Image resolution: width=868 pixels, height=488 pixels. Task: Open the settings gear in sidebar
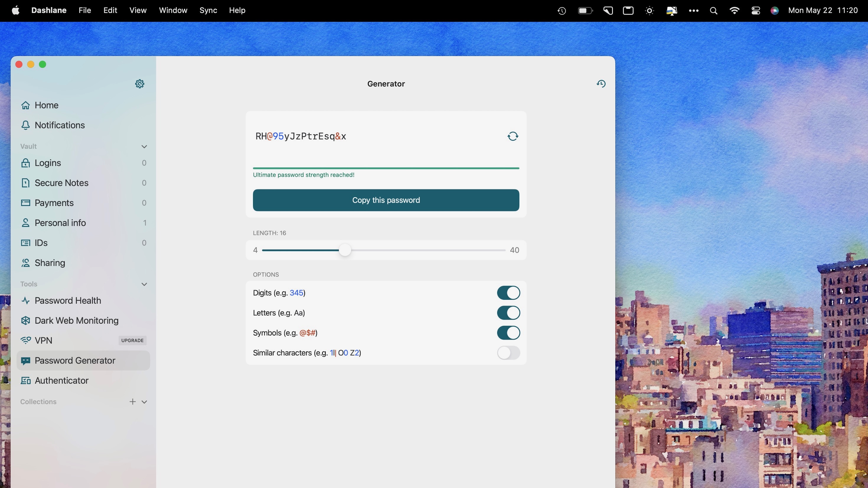click(139, 83)
